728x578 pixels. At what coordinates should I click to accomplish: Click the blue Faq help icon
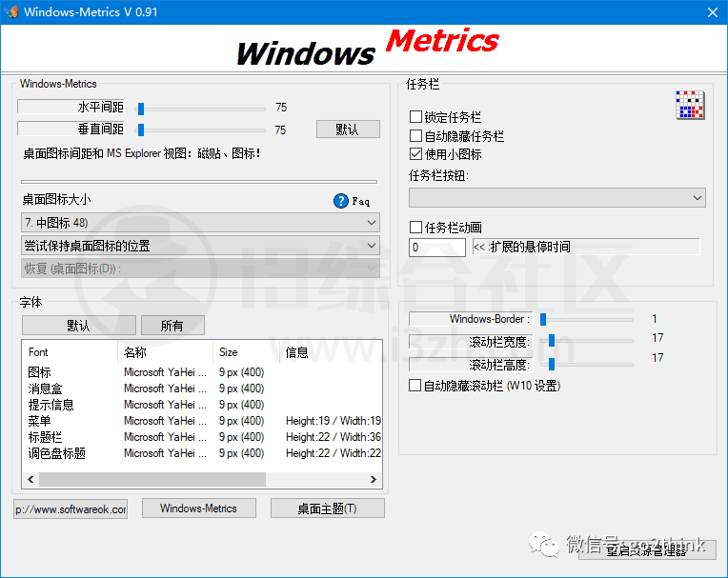341,201
